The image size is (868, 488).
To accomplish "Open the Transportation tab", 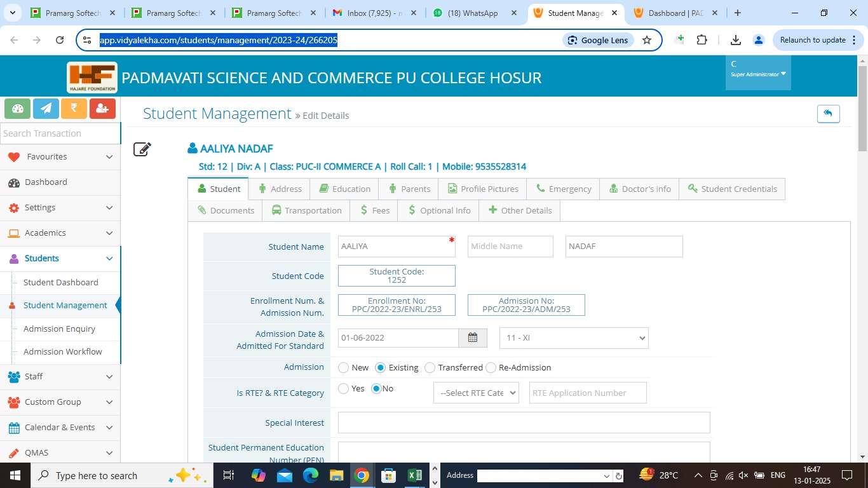I will (x=307, y=210).
